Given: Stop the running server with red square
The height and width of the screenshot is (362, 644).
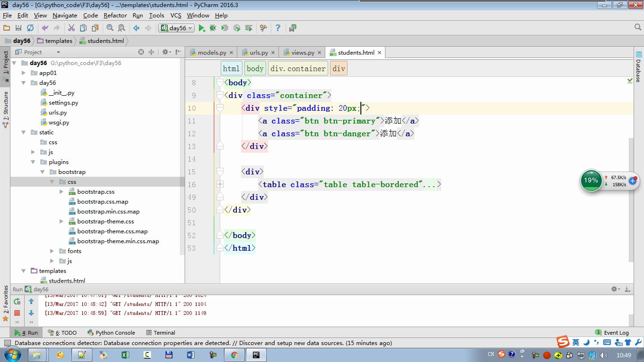Looking at the screenshot, I should [17, 313].
